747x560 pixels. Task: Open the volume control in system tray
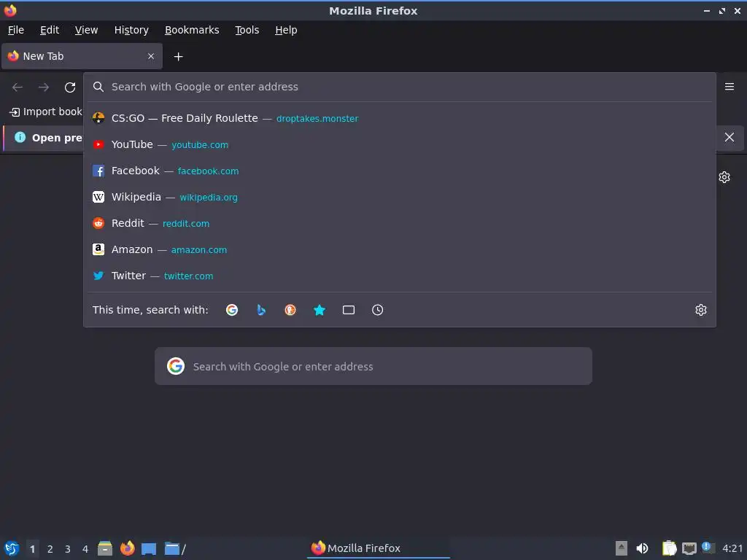(642, 548)
